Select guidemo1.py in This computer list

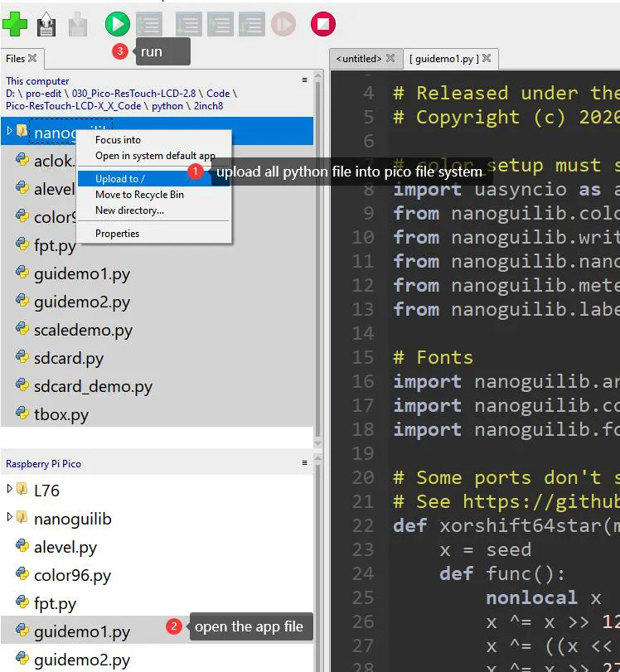coord(82,273)
